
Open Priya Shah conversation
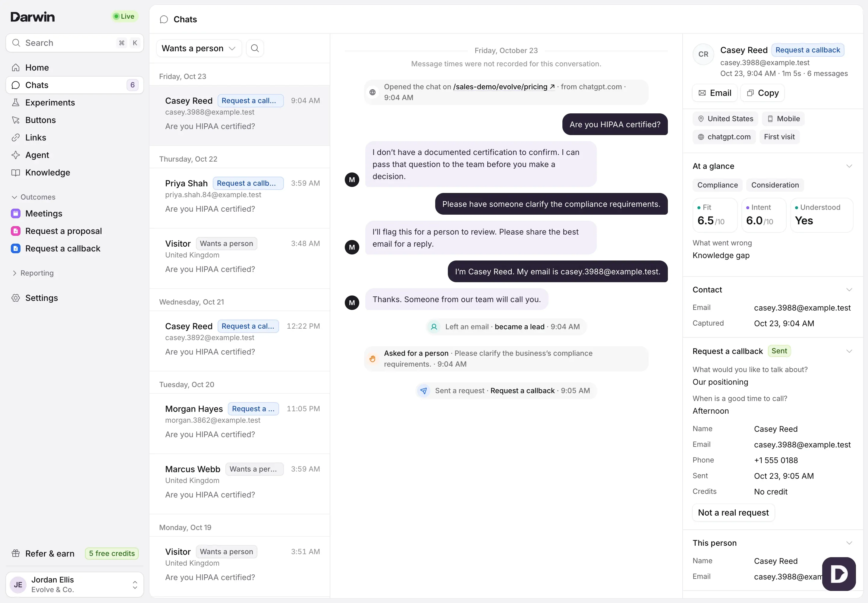240,198
